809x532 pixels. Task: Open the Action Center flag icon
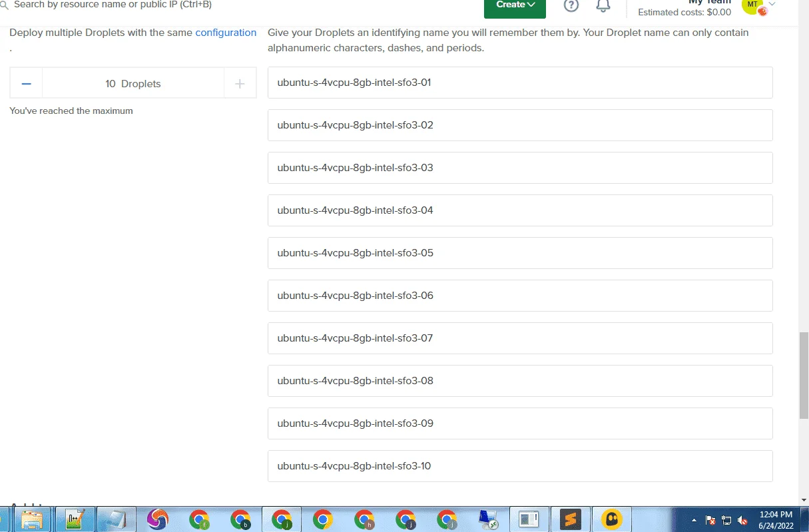(710, 520)
